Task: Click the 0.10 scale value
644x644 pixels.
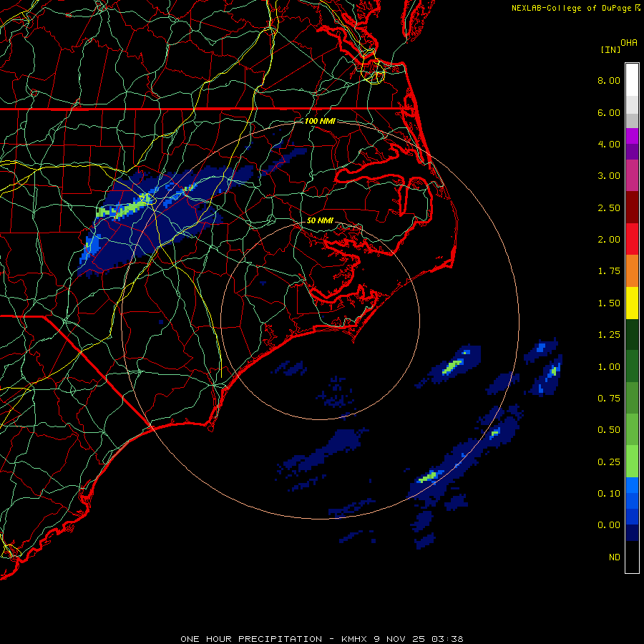Action: coord(609,493)
